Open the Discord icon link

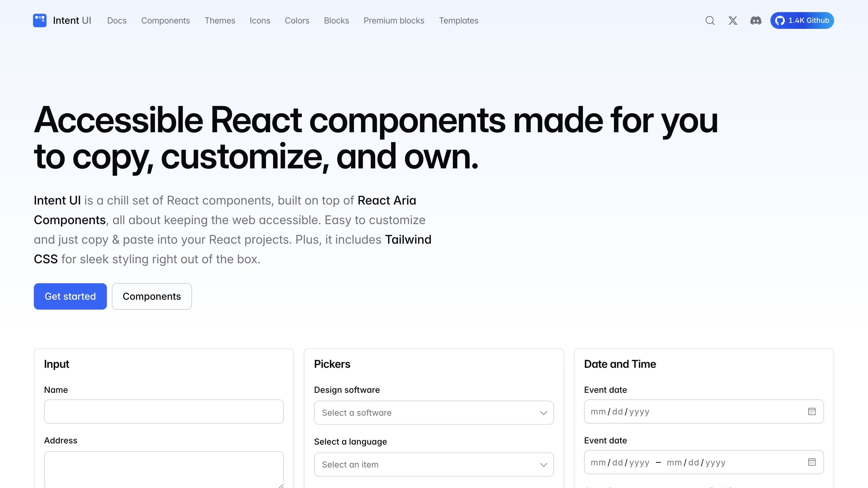click(x=756, y=20)
